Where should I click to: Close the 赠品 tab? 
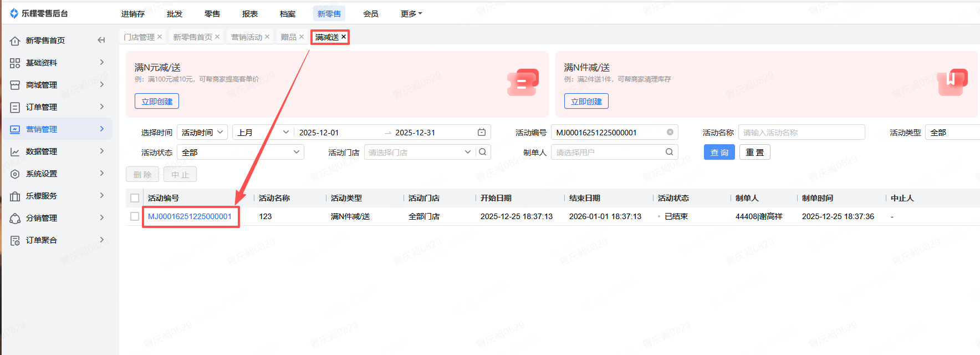tap(302, 37)
